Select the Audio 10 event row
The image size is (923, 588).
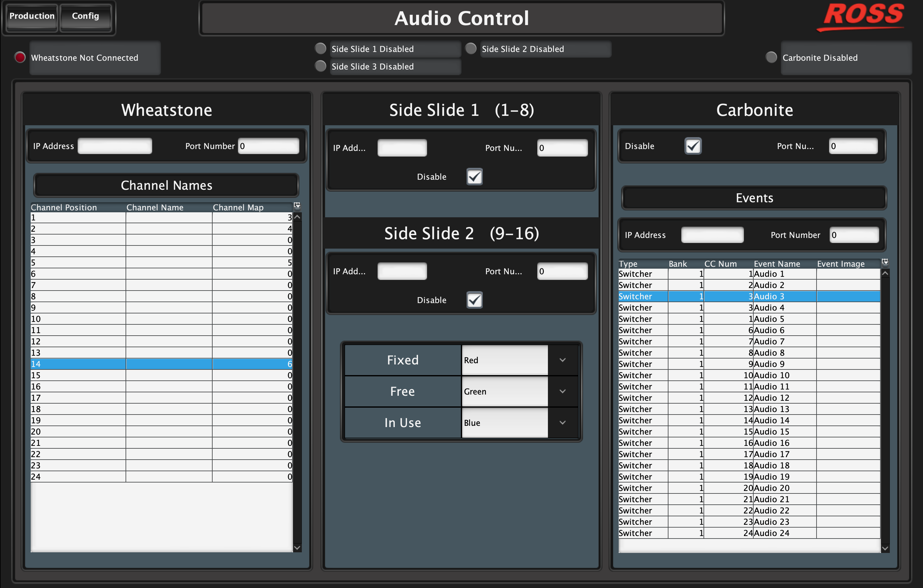point(771,375)
